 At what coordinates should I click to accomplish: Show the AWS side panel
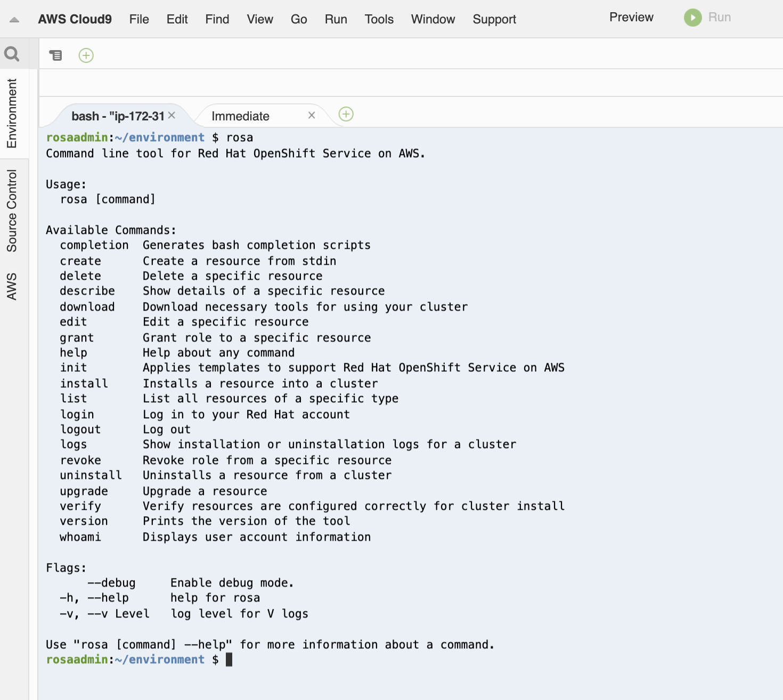pyautogui.click(x=12, y=287)
